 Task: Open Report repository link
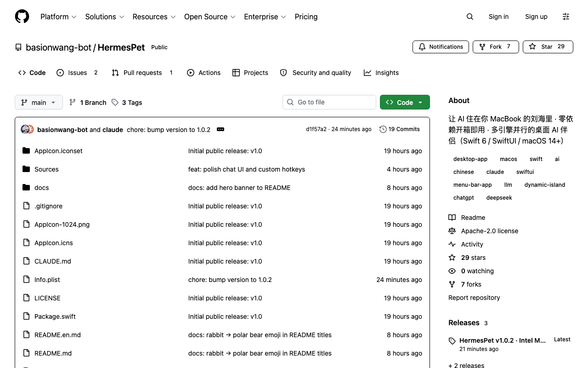click(x=474, y=298)
